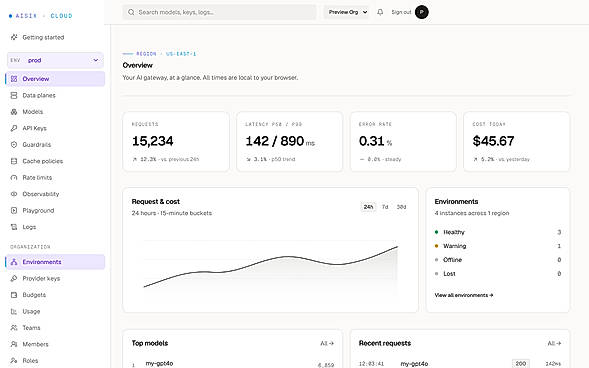Viewport: 589px width, 368px height.
Task: Click the Offline environments row
Action: [498, 260]
